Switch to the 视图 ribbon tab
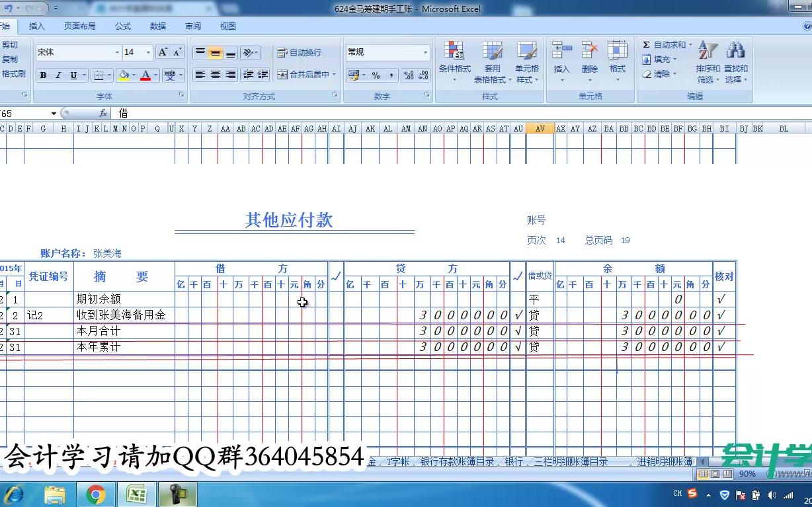 [227, 26]
